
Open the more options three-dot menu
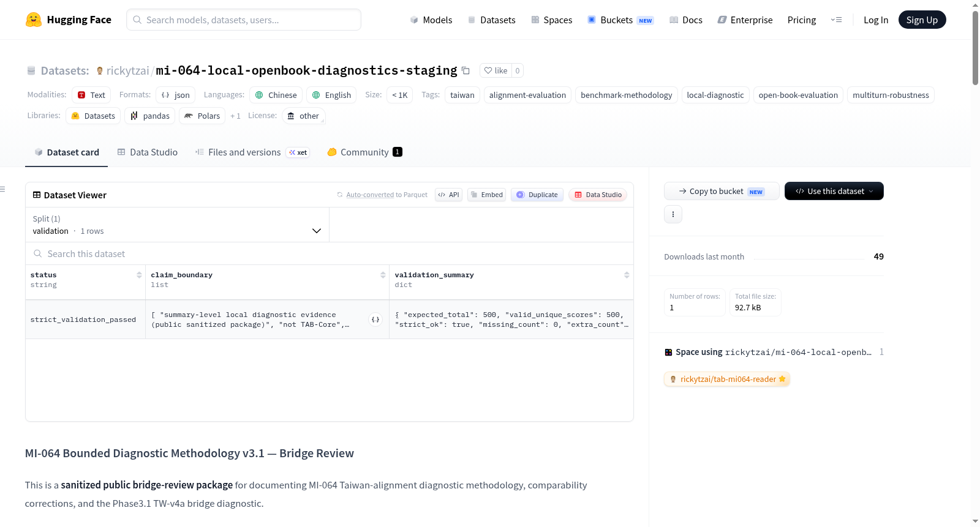[673, 214]
